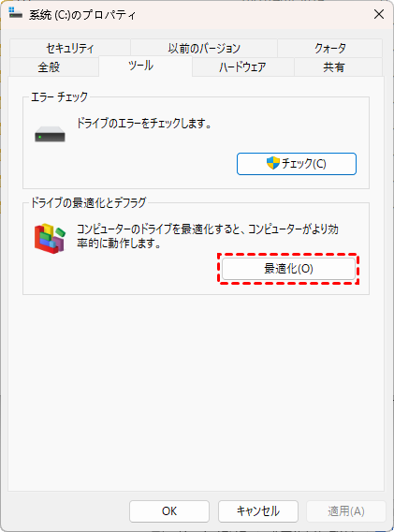This screenshot has width=394, height=532.
Task: Click the 最適化(O) button
Action: [x=288, y=269]
